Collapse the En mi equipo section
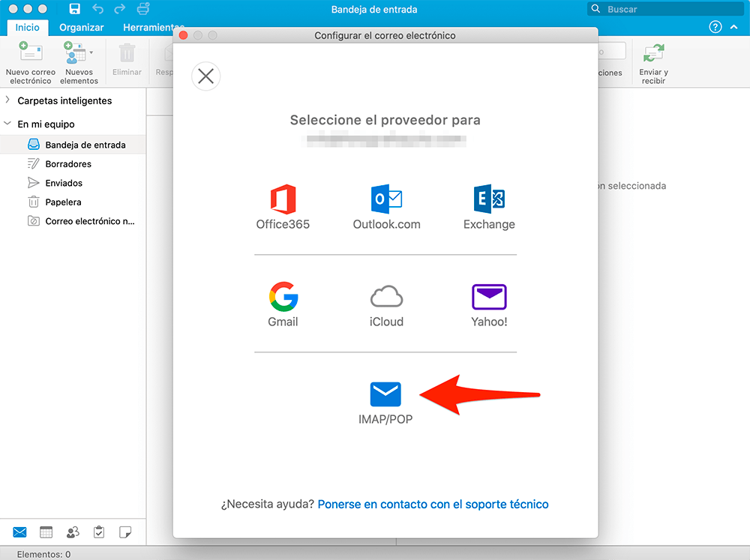Image resolution: width=750 pixels, height=560 pixels. 7,124
